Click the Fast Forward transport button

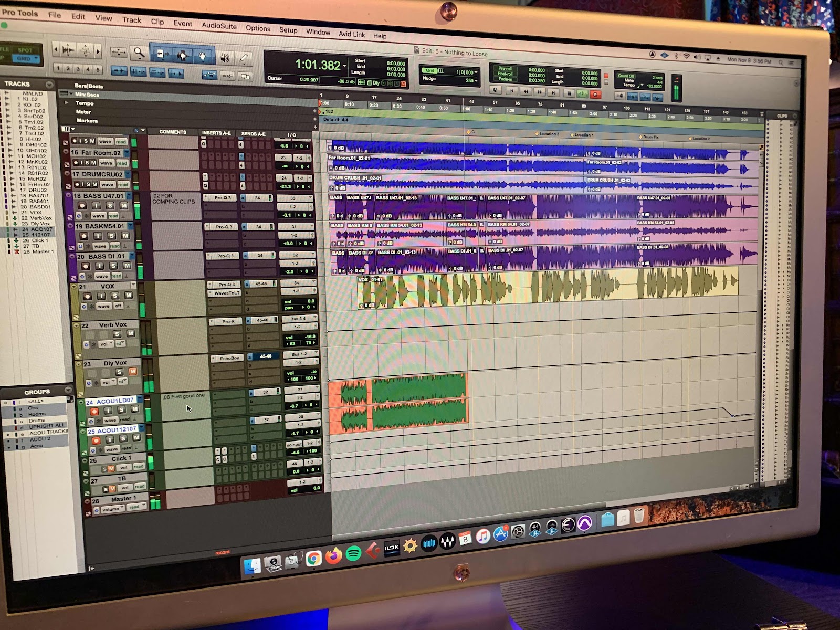pos(539,92)
